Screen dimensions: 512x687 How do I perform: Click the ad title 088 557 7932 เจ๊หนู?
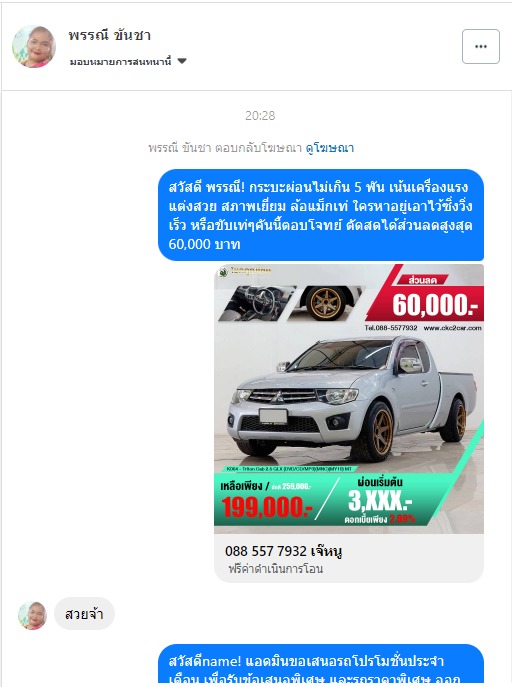(x=283, y=551)
